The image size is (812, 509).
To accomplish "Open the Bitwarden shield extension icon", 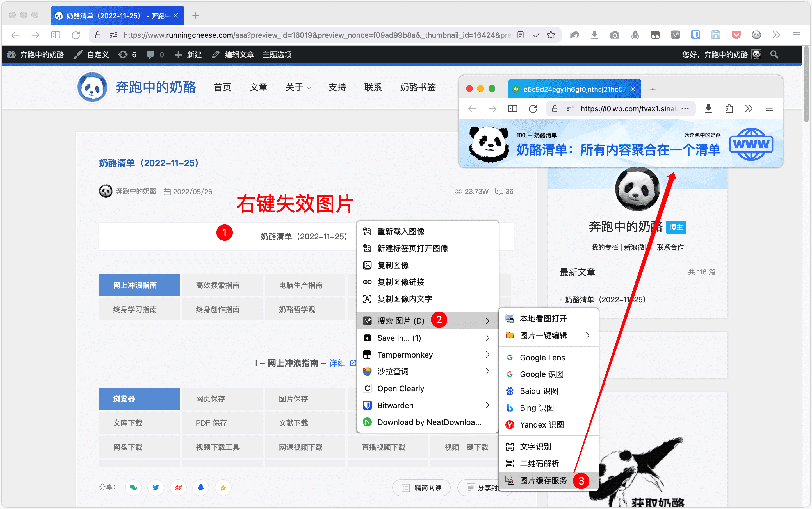I will [x=696, y=35].
